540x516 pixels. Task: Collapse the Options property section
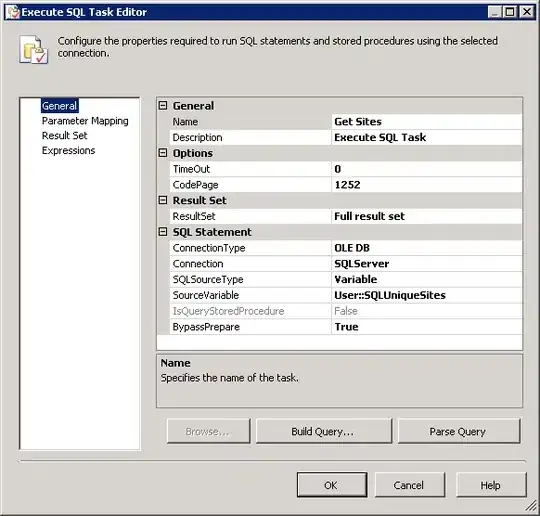(x=163, y=153)
